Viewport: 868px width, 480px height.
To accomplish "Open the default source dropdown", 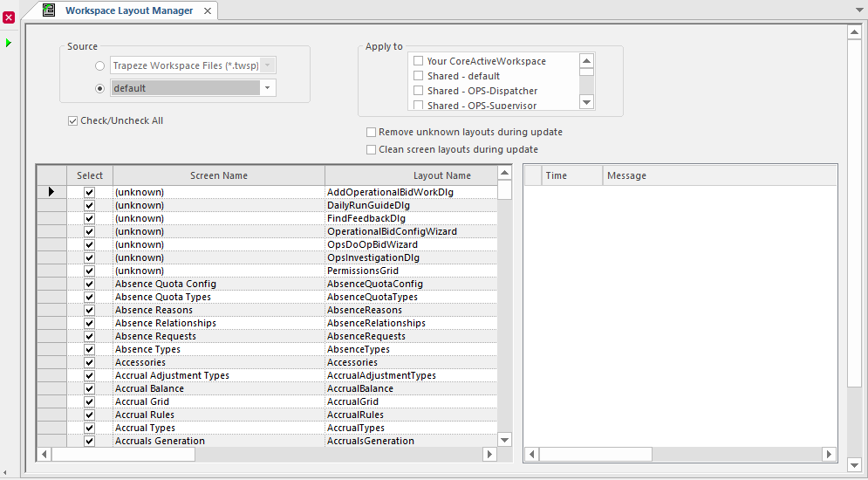I will 268,88.
